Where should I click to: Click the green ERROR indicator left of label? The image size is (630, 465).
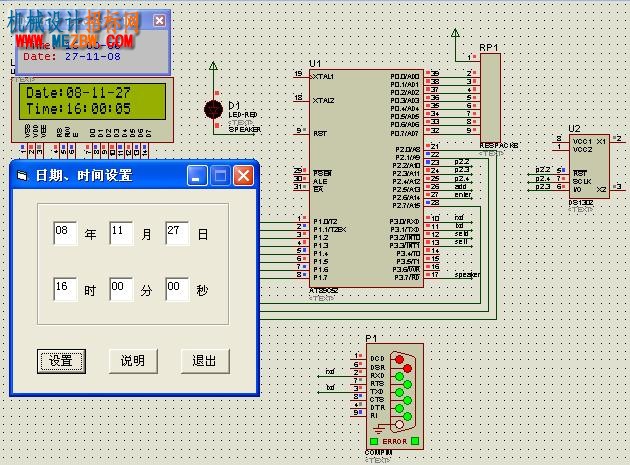click(374, 441)
